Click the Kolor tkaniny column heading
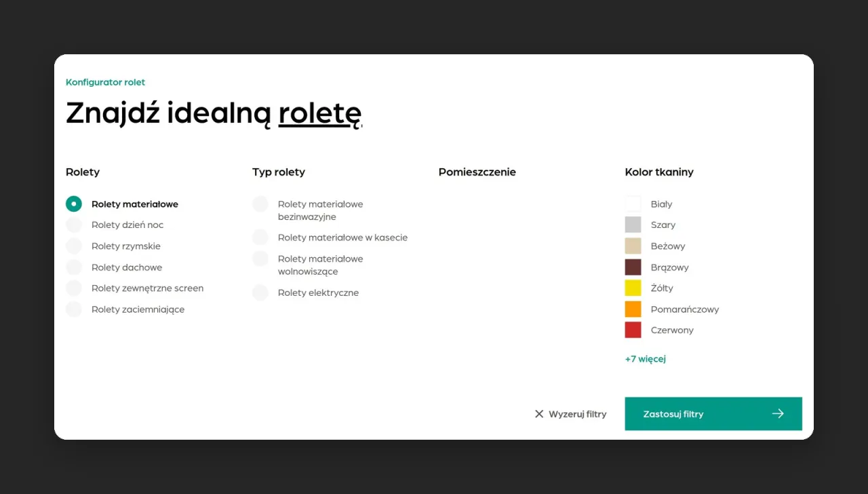Image resolution: width=868 pixels, height=494 pixels. (x=659, y=172)
